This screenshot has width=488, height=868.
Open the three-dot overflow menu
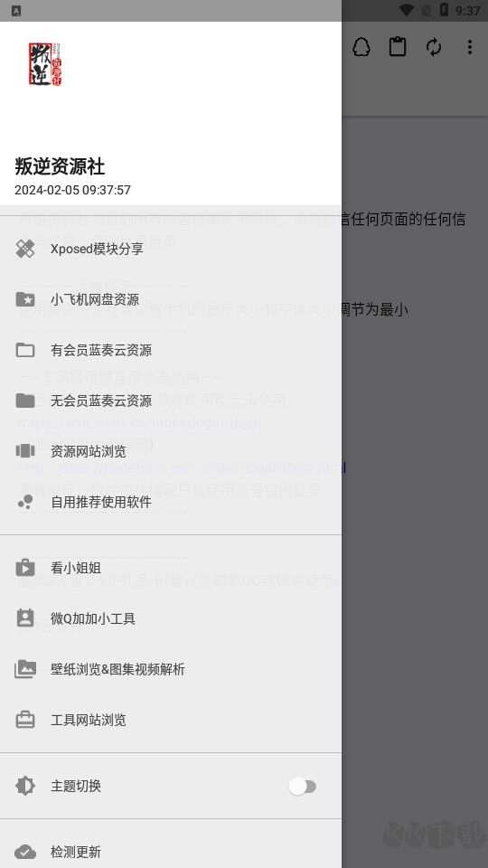[470, 47]
